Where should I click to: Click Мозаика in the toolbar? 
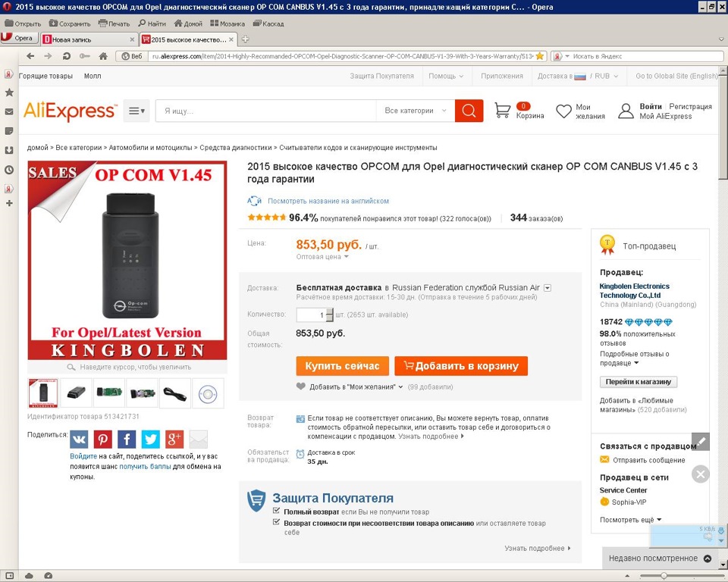(227, 23)
